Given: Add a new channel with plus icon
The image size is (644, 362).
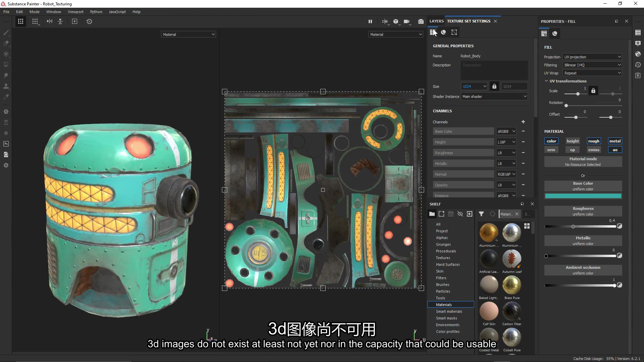Looking at the screenshot, I should coord(523,122).
